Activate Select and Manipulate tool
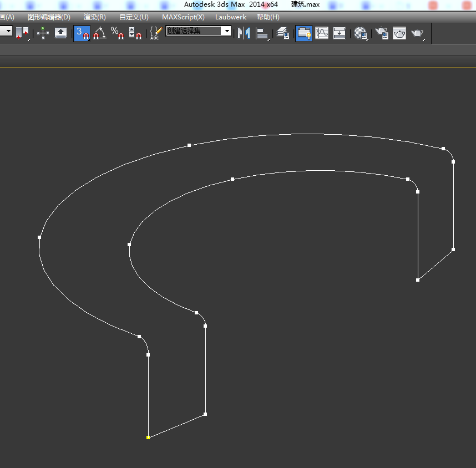The image size is (476, 468). tap(43, 33)
